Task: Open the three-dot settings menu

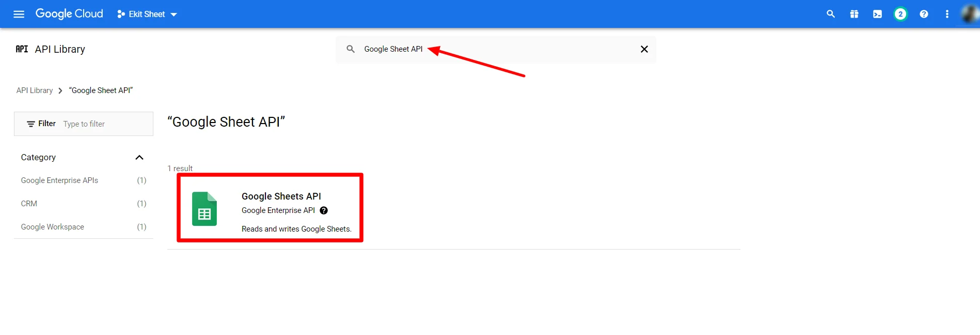Action: tap(947, 14)
